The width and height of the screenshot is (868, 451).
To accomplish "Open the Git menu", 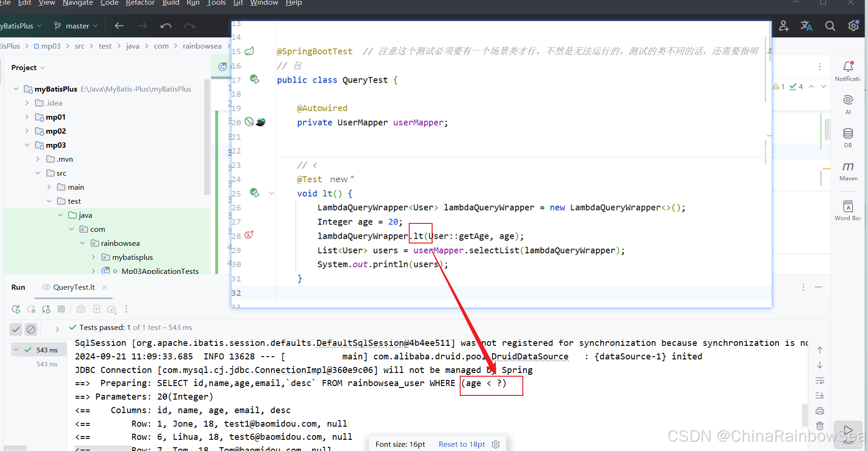I will [x=238, y=3].
